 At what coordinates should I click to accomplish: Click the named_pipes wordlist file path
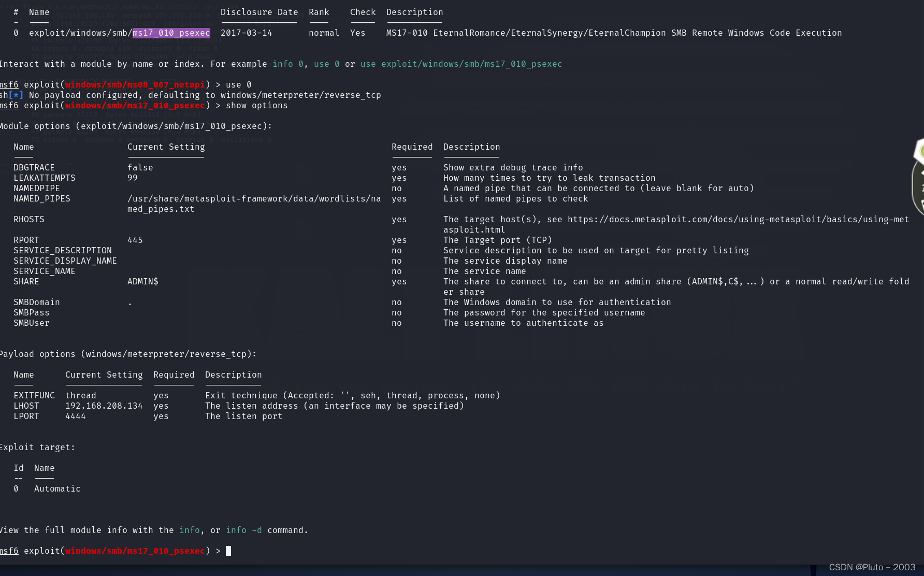254,204
